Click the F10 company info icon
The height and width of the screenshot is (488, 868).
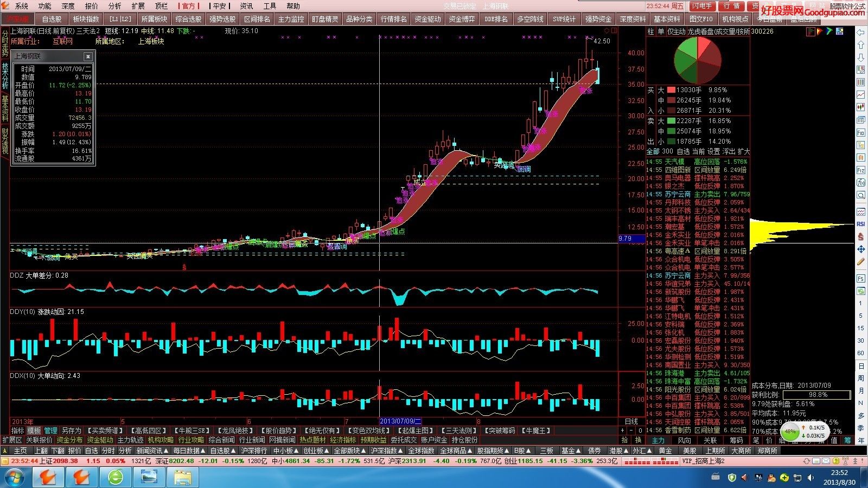(x=861, y=133)
